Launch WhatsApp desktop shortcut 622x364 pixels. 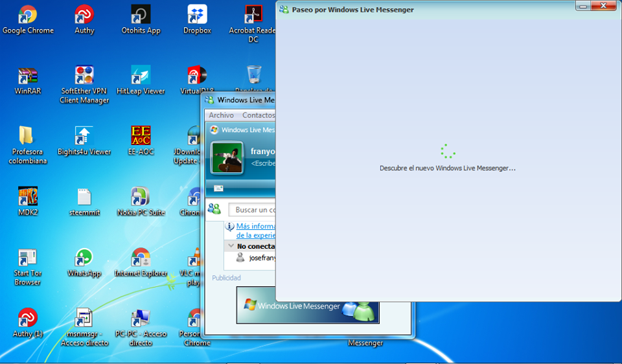pos(84,262)
